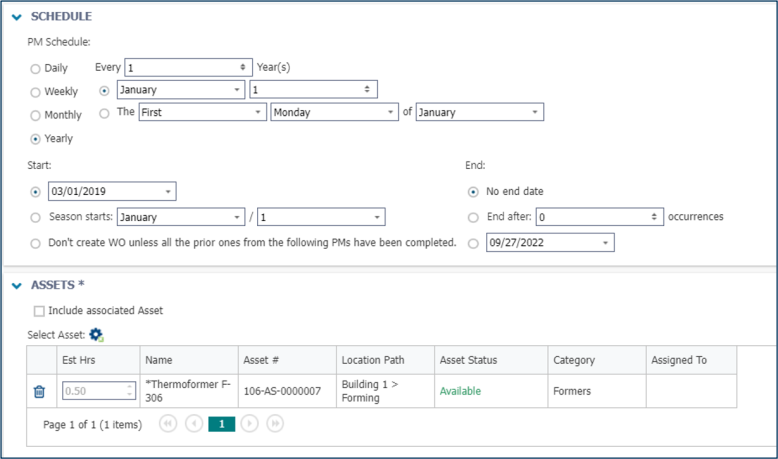The height and width of the screenshot is (459, 778).
Task: Click the End after occurrences number field
Action: 600,217
